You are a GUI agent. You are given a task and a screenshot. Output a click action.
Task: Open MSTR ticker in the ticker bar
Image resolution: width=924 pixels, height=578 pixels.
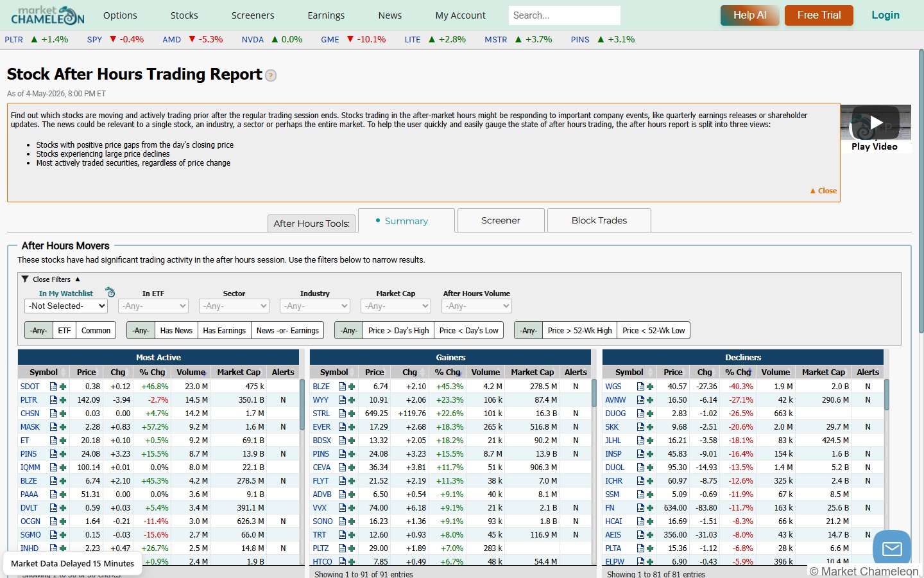pyautogui.click(x=495, y=40)
